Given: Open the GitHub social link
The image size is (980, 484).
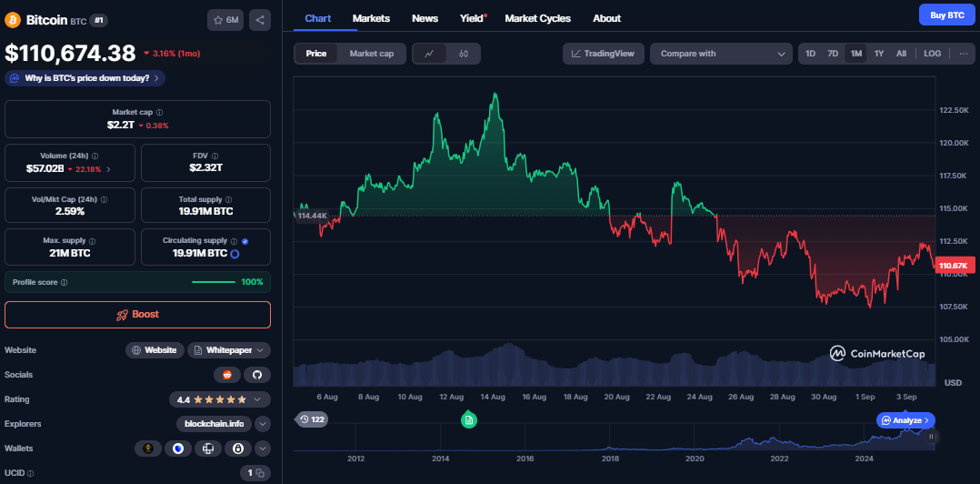Looking at the screenshot, I should coord(257,375).
